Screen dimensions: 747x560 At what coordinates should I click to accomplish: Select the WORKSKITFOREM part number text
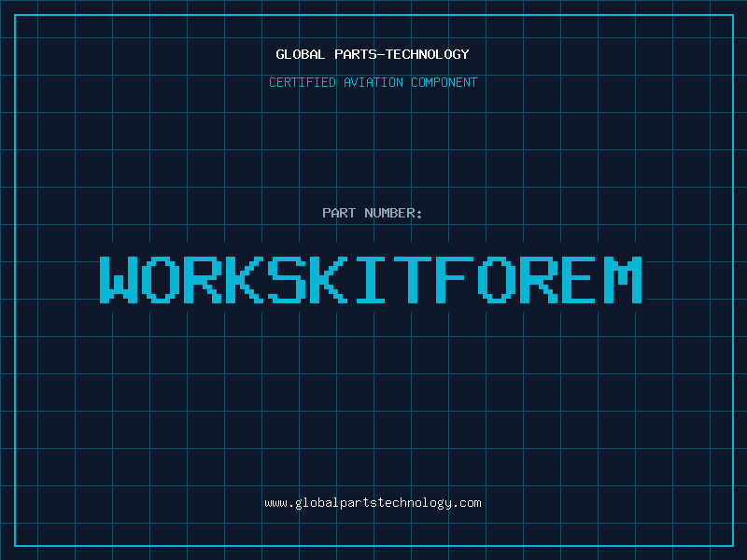[371, 279]
